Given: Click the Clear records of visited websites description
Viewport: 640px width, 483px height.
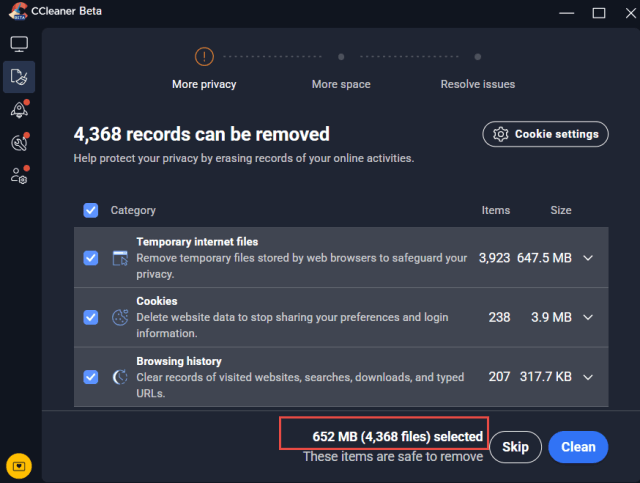Looking at the screenshot, I should (x=300, y=385).
